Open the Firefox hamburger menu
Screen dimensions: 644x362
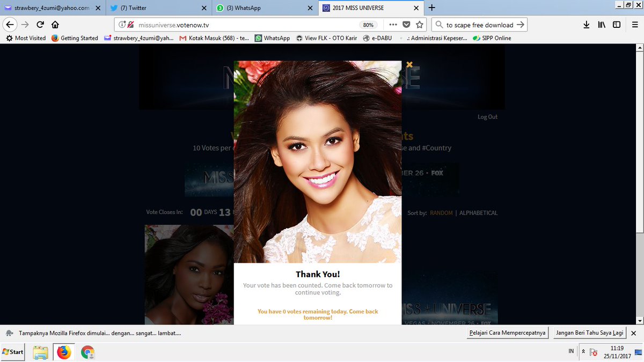[x=634, y=25]
